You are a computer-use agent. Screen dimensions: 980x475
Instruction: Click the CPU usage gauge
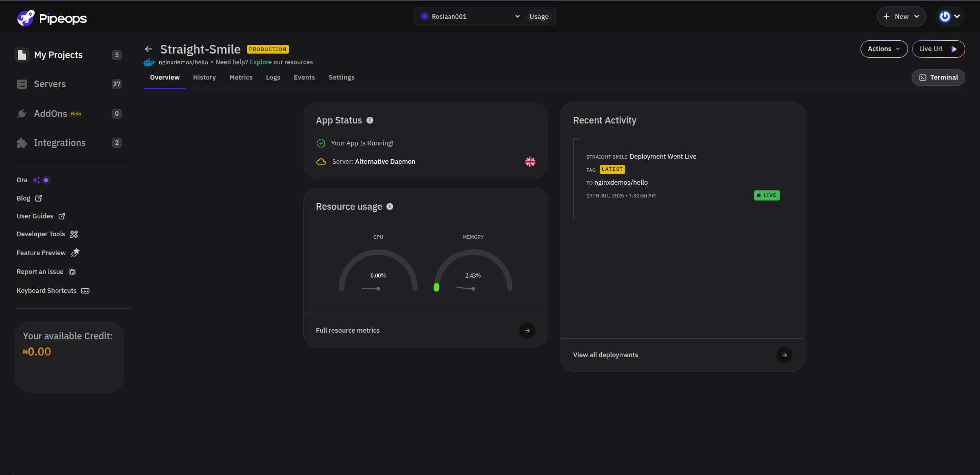click(x=378, y=270)
